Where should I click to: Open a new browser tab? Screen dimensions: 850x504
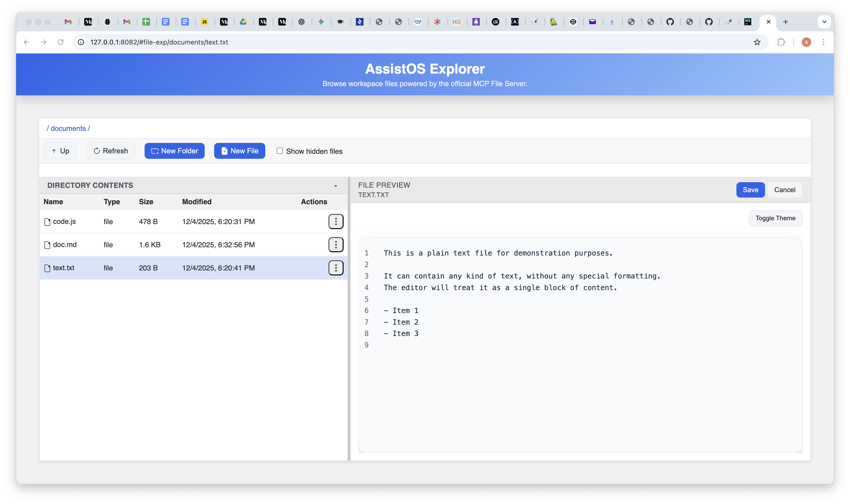785,22
